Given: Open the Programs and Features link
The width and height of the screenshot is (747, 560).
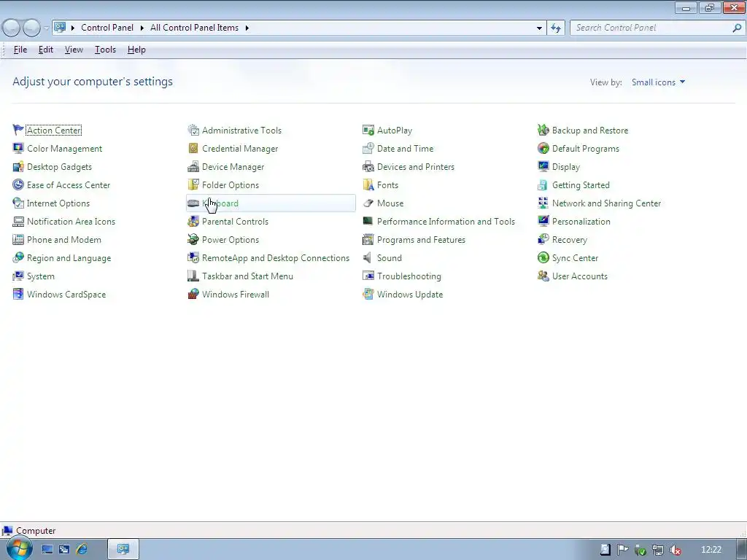Looking at the screenshot, I should (421, 239).
